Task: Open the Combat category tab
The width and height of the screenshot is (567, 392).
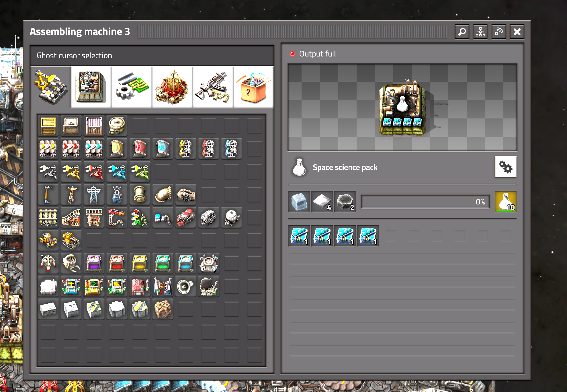Action: click(x=213, y=87)
